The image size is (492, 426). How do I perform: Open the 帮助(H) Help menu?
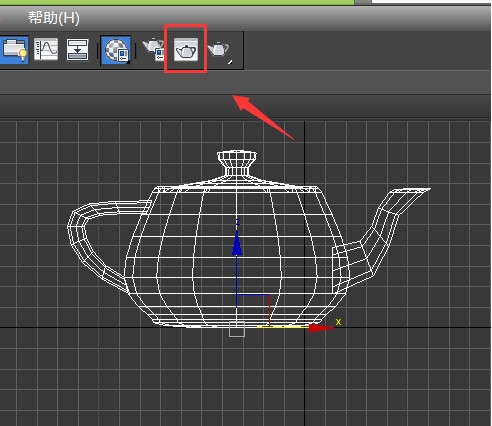point(54,18)
